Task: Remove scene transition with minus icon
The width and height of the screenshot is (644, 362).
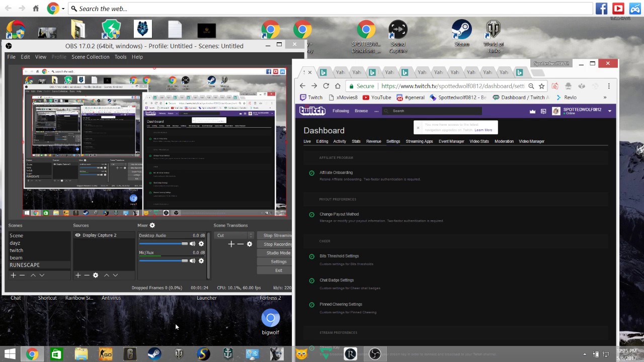Action: [x=240, y=244]
